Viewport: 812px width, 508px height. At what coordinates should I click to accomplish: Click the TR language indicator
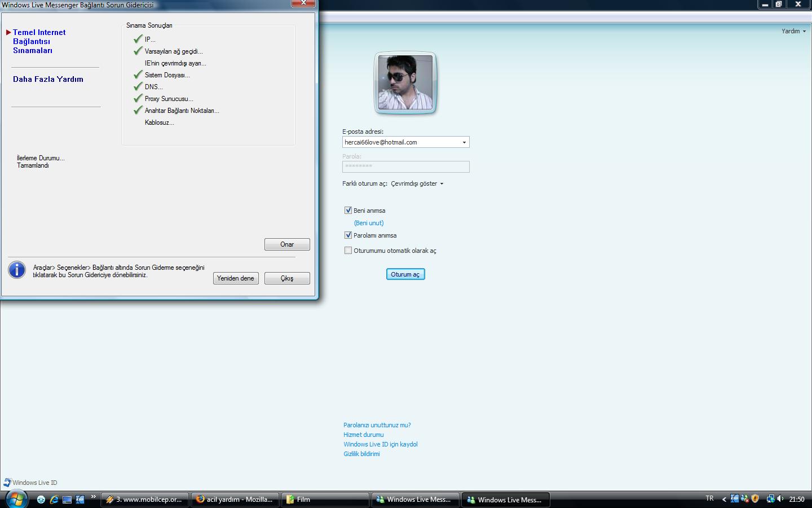pos(709,498)
